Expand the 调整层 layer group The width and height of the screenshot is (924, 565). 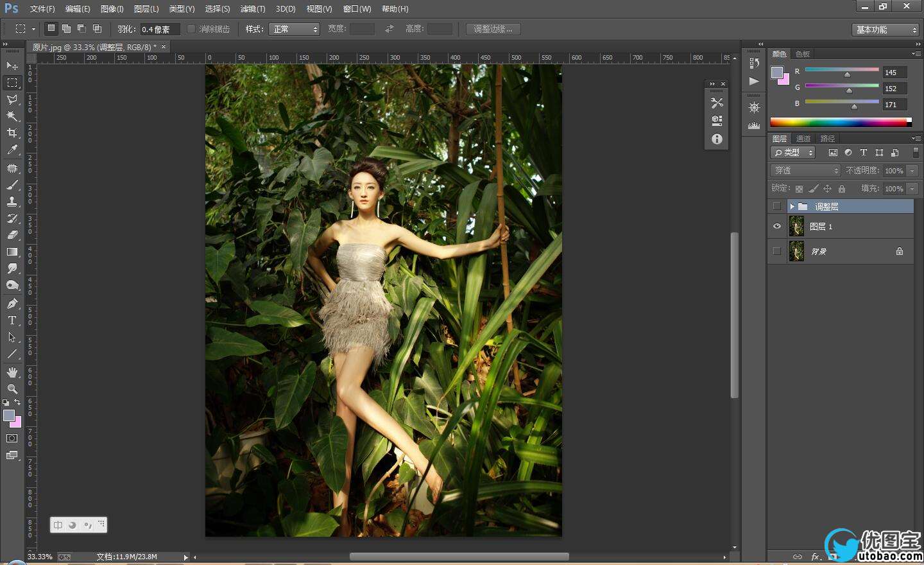(x=792, y=206)
